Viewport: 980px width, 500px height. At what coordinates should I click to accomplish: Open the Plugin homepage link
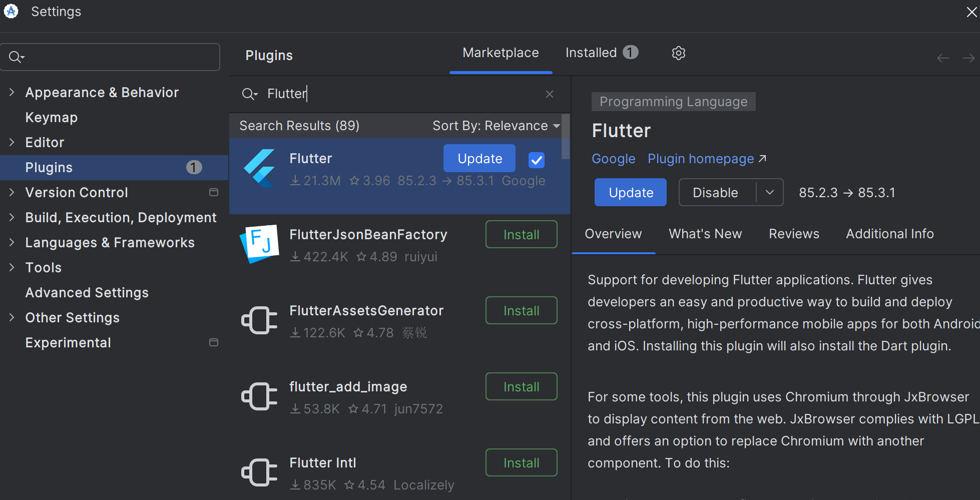707,159
